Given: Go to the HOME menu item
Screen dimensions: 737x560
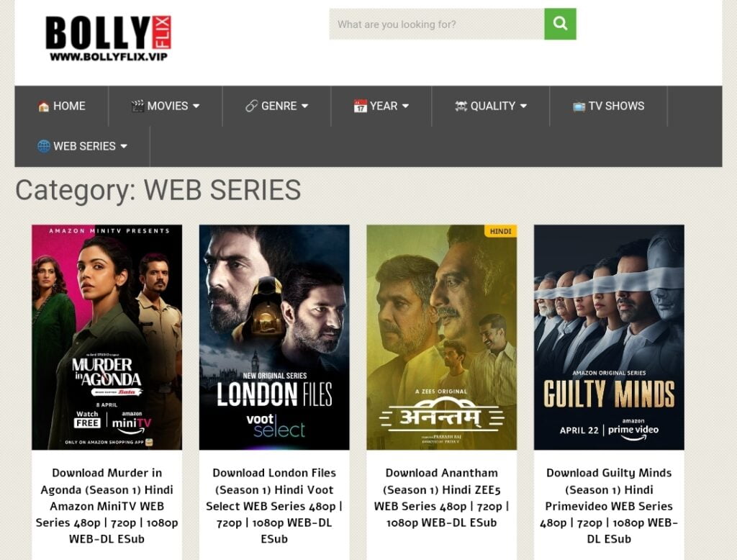Looking at the screenshot, I should tap(62, 107).
